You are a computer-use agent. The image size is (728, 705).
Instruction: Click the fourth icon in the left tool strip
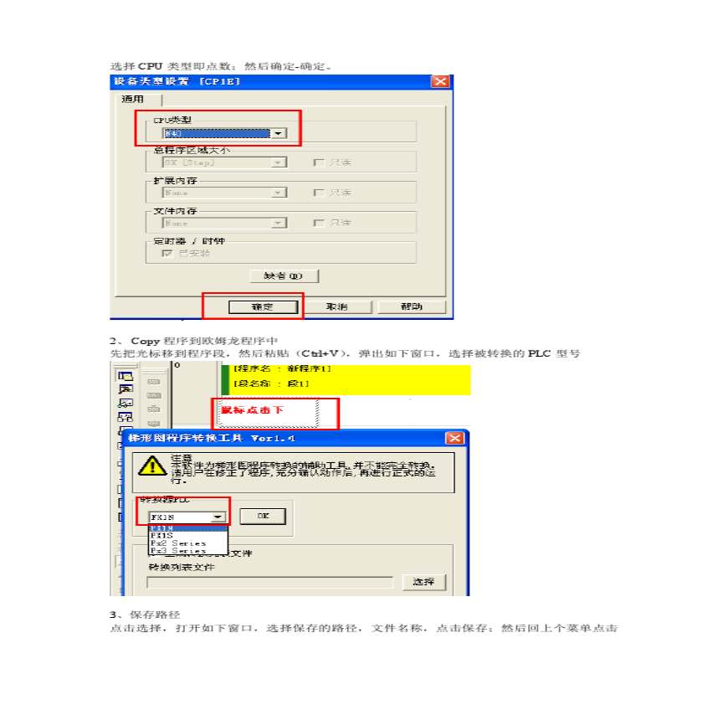click(x=126, y=417)
